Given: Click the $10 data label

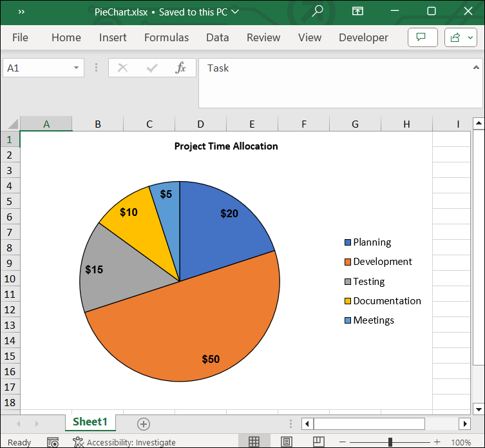Looking at the screenshot, I should 129,212.
